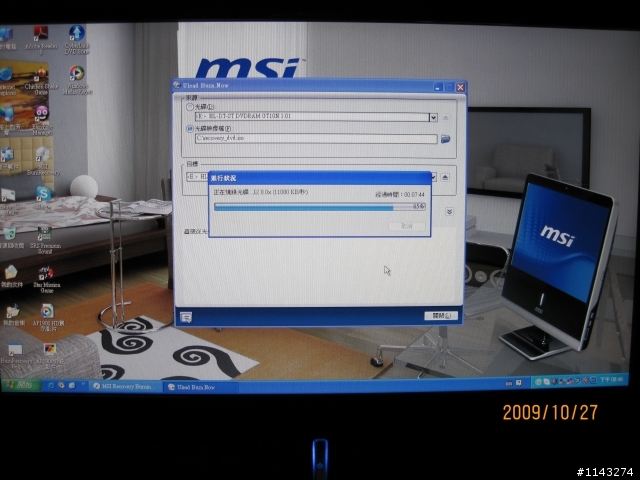Viewport: 640px width, 480px height.
Task: Switch to Ulead Burn.Now taskbar item
Action: 201,387
